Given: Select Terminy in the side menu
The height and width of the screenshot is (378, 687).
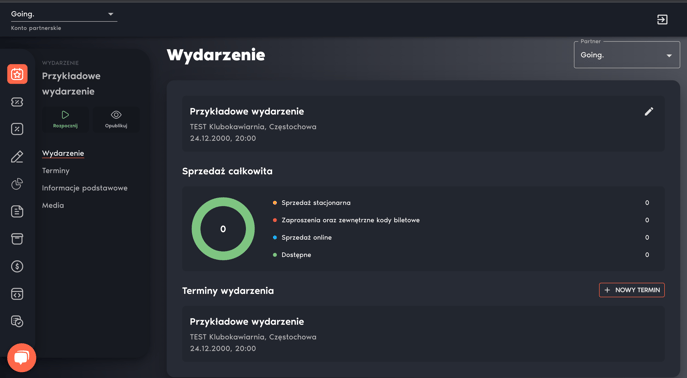Looking at the screenshot, I should pyautogui.click(x=56, y=170).
